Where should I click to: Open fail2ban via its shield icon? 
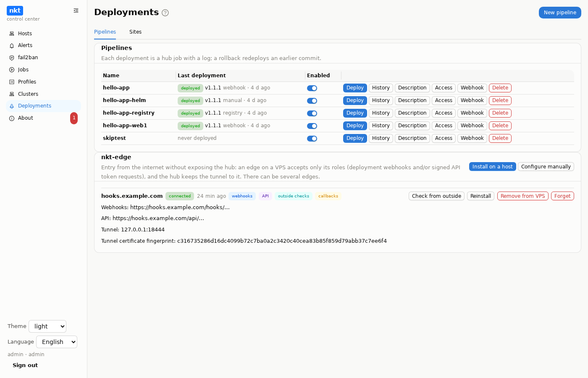pyautogui.click(x=12, y=58)
